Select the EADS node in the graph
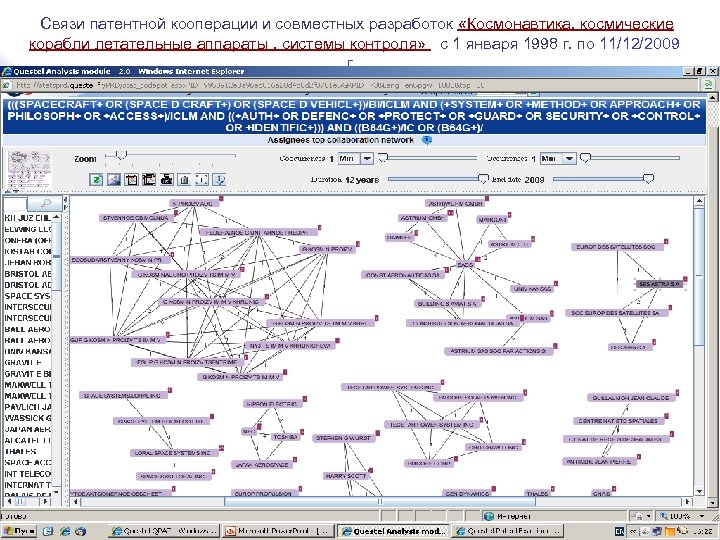The image size is (720, 540). tap(465, 265)
